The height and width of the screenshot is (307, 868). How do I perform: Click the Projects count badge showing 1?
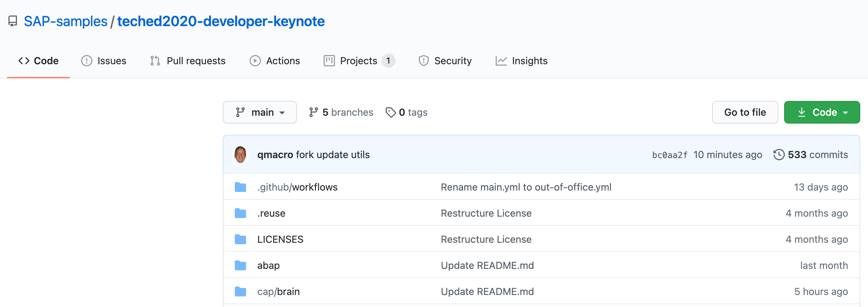388,61
